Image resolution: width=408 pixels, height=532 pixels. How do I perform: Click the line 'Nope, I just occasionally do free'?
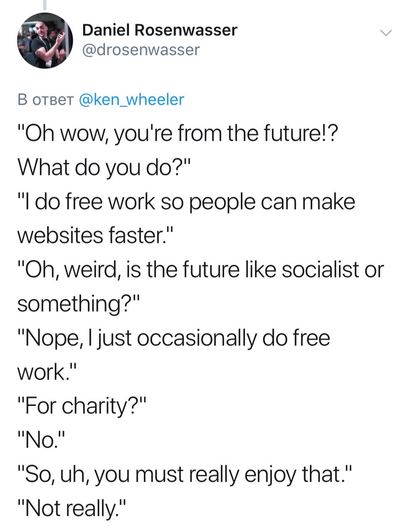click(x=174, y=338)
